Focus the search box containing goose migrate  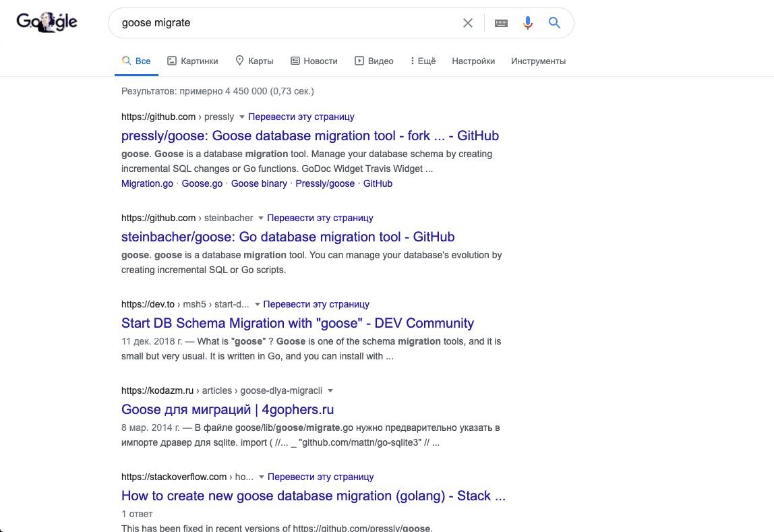coord(287,23)
